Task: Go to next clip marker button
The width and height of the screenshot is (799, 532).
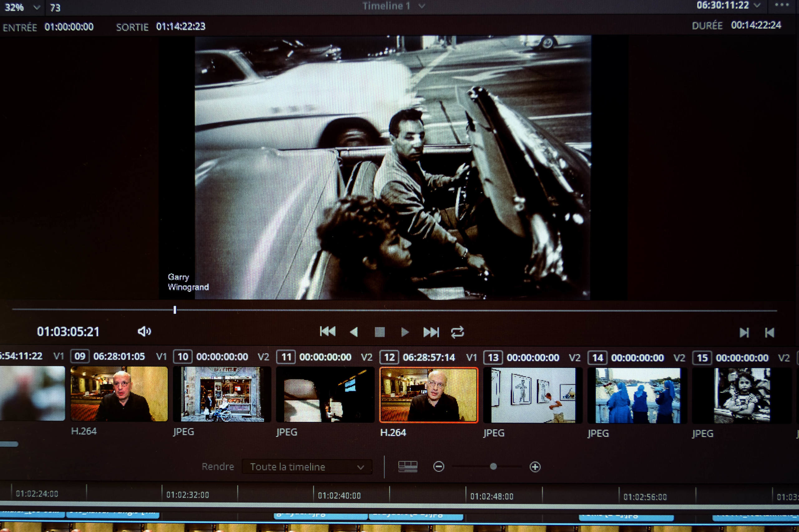Action: click(744, 332)
